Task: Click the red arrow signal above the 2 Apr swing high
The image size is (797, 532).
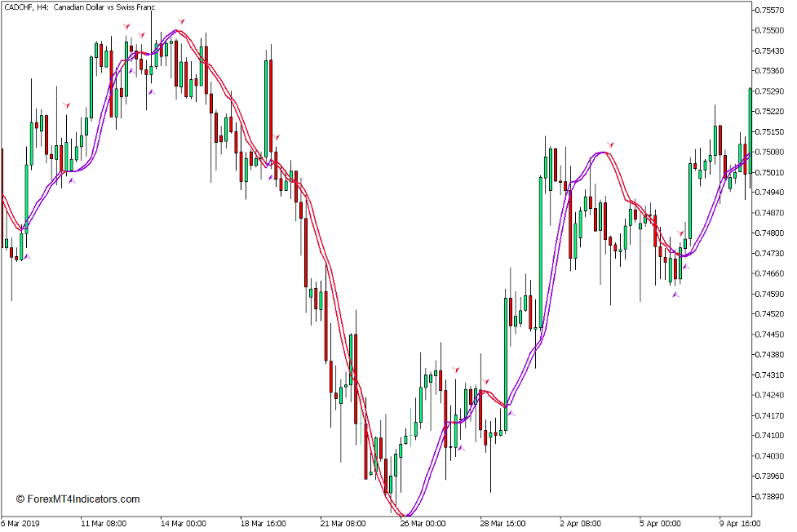Action: [x=611, y=144]
